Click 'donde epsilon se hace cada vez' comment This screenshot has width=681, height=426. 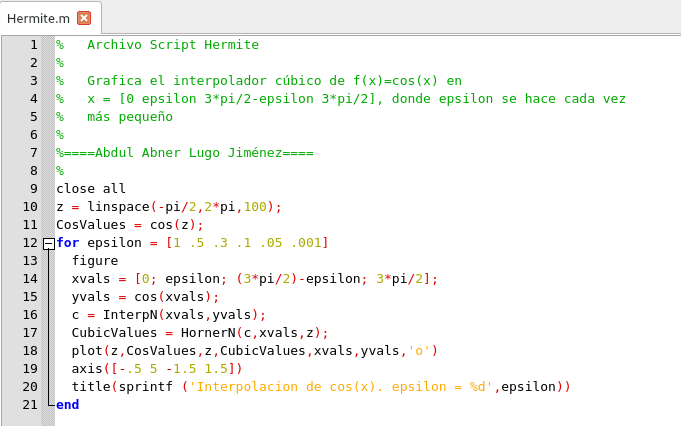pyautogui.click(x=509, y=99)
